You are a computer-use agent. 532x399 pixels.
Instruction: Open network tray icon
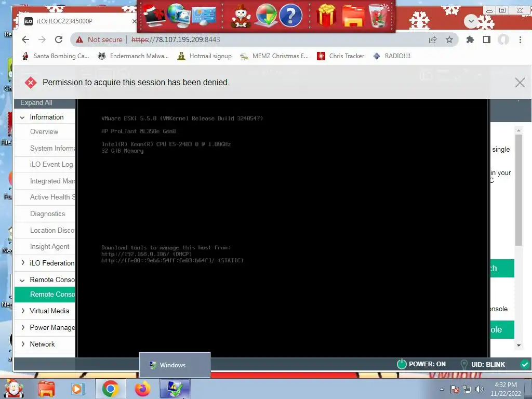click(x=467, y=390)
